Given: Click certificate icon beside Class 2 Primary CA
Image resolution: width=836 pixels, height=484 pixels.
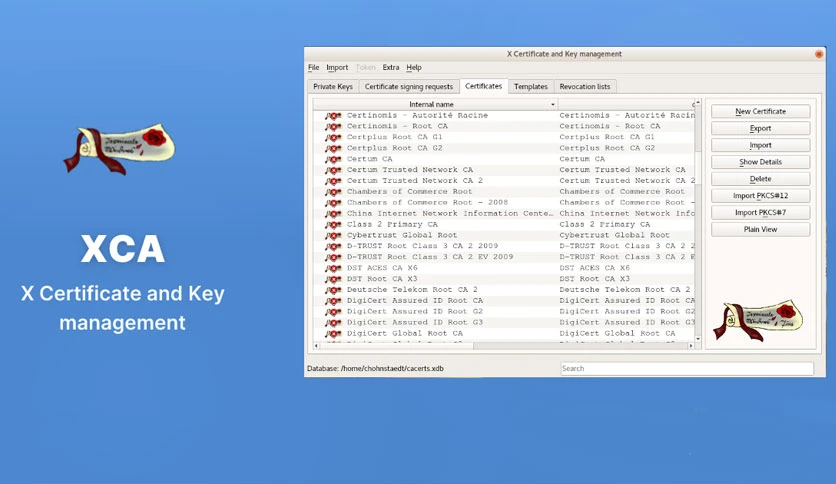Looking at the screenshot, I should click(x=333, y=224).
